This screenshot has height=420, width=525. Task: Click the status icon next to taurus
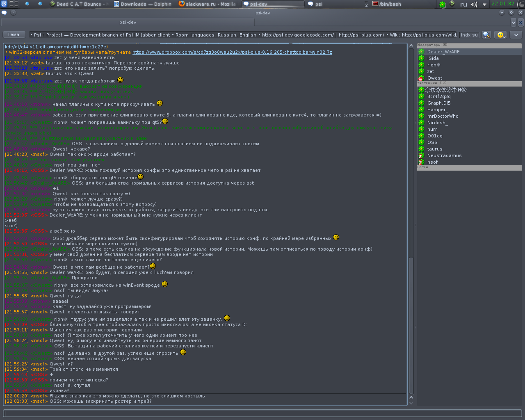pyautogui.click(x=421, y=149)
